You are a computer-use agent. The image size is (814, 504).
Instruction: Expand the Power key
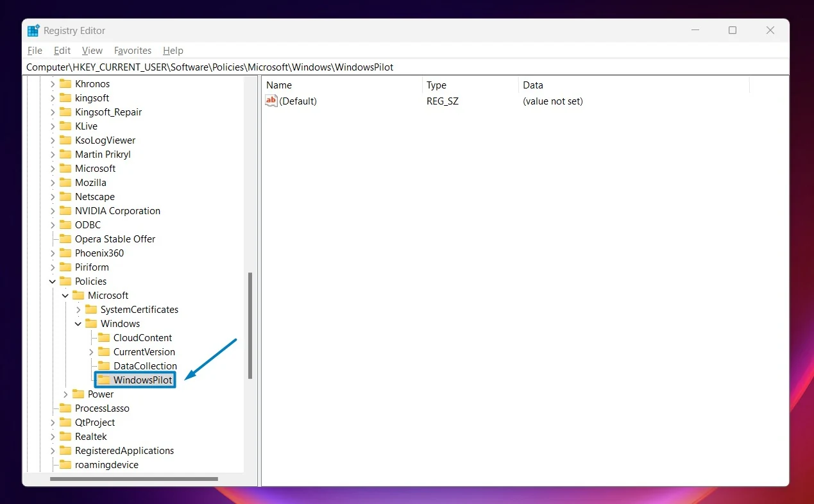(x=65, y=394)
